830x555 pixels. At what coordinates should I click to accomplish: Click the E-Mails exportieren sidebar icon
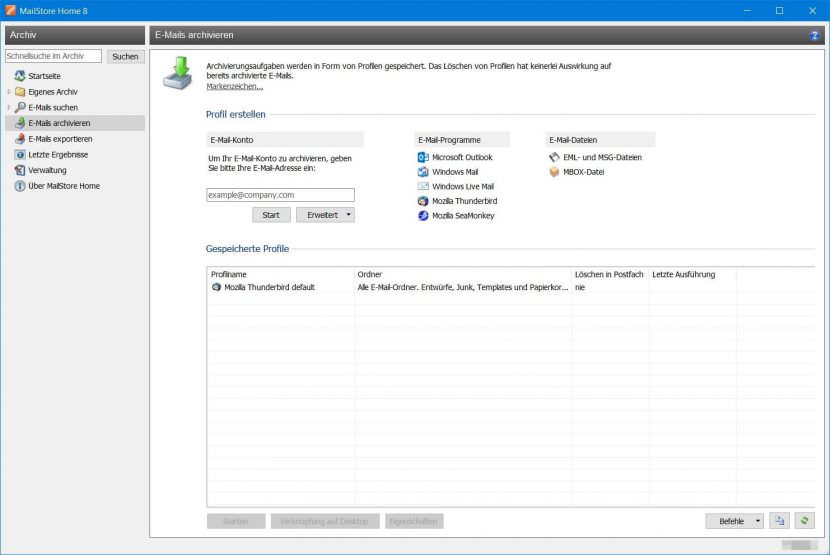[20, 139]
